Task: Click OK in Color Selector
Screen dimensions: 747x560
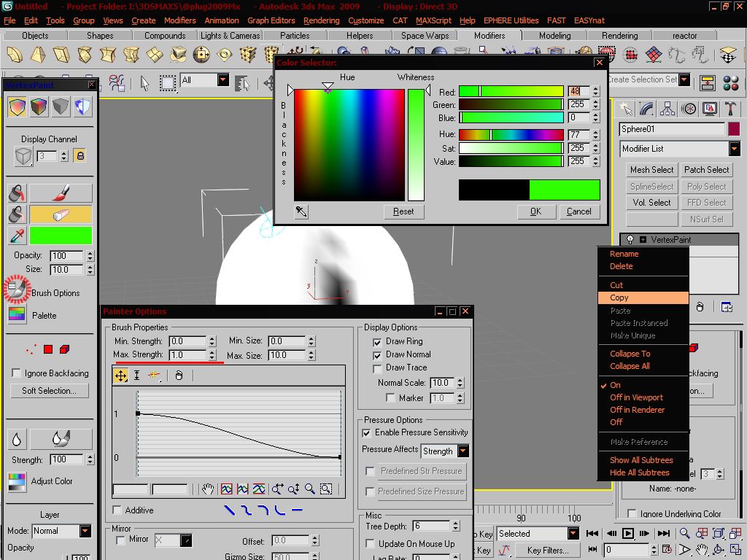Action: tap(536, 211)
